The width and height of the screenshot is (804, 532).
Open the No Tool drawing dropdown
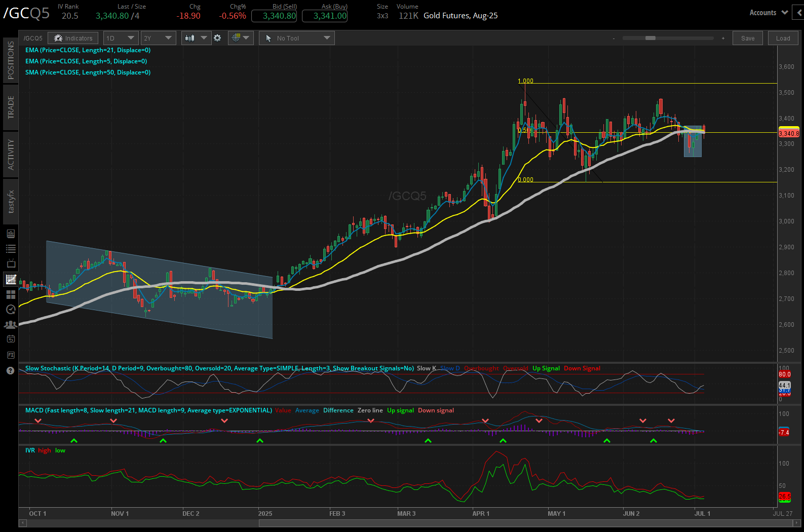[x=297, y=38]
